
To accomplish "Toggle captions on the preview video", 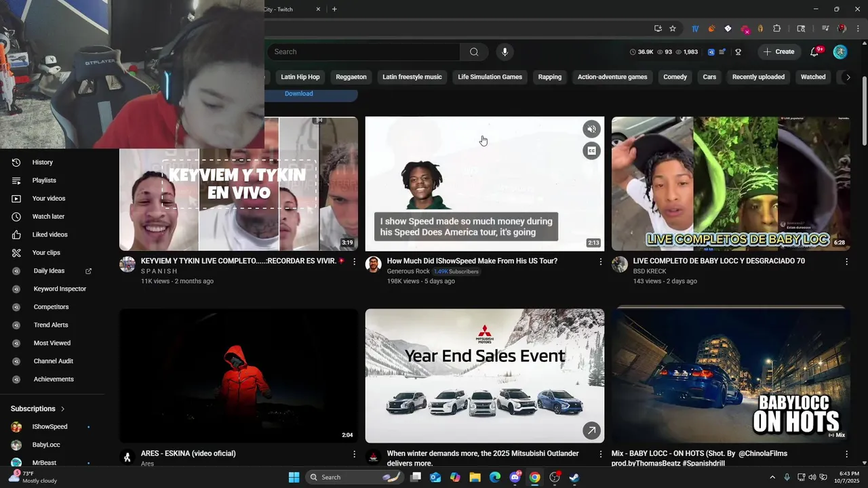I will pyautogui.click(x=591, y=151).
